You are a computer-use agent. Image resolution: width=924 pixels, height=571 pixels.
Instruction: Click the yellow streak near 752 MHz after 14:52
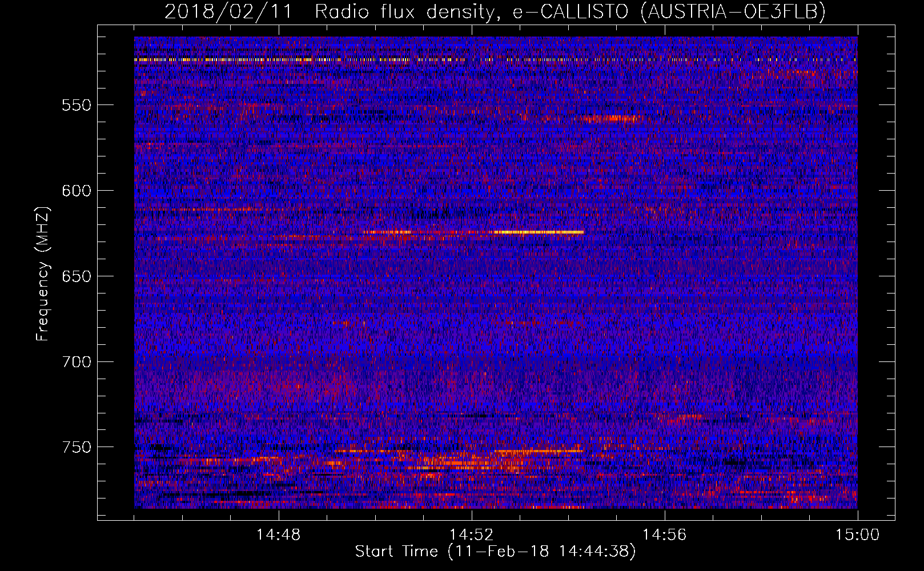pyautogui.click(x=539, y=451)
